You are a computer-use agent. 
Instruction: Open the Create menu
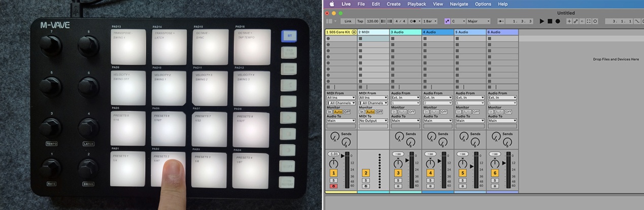393,4
